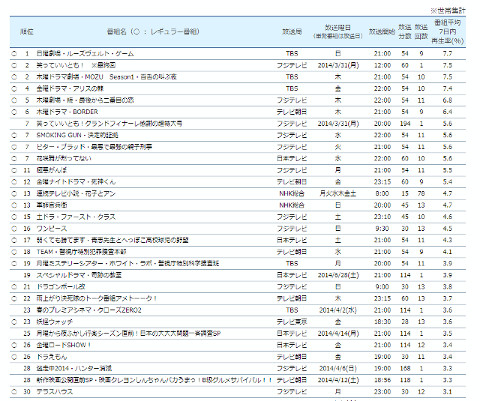Click the date 2014/4/2(水)
The image size is (480, 401).
tap(338, 310)
